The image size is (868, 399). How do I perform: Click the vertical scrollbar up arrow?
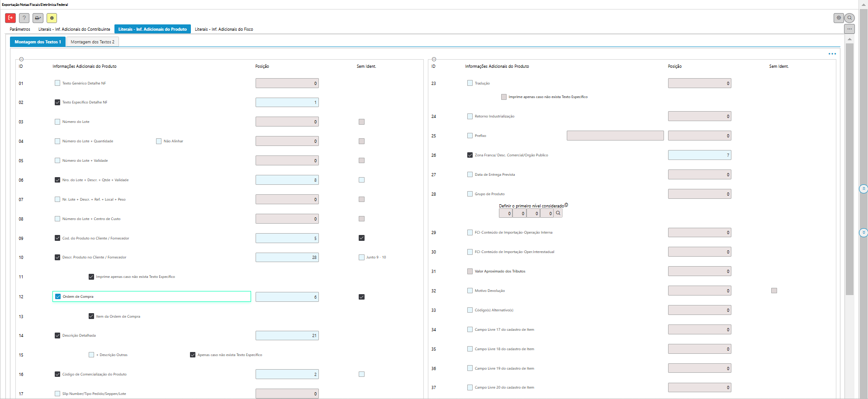click(x=849, y=39)
